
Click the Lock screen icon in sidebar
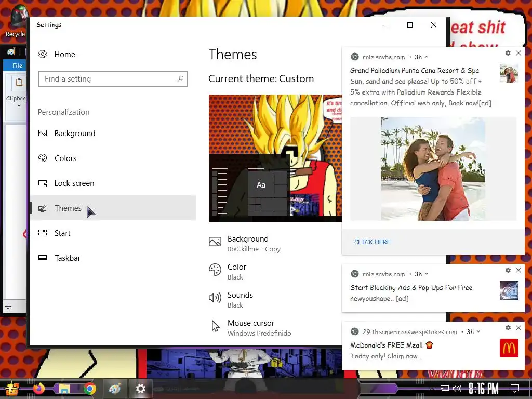[x=43, y=183]
